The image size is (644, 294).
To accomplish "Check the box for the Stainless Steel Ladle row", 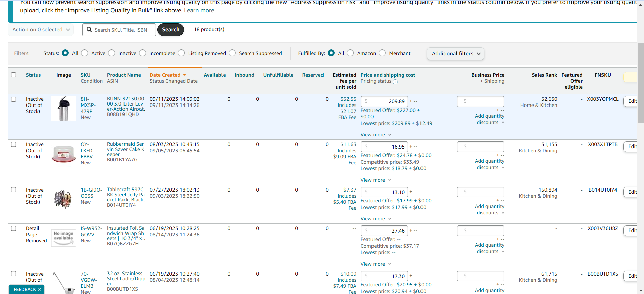I will (x=14, y=274).
